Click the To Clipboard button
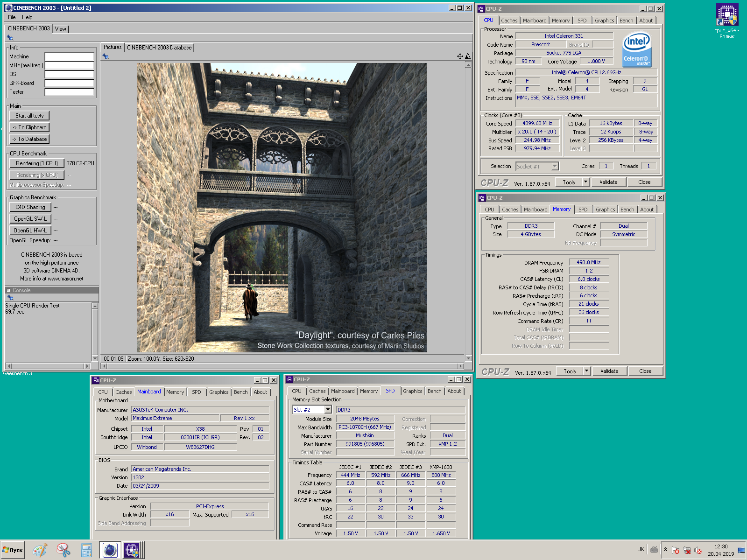This screenshot has width=747, height=560. tap(29, 127)
